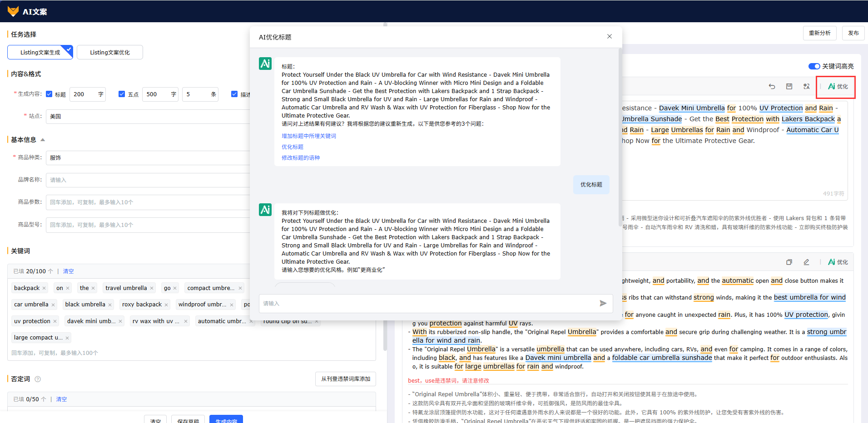
Task: Click the copy icon in bullet points toolbar
Action: (789, 262)
